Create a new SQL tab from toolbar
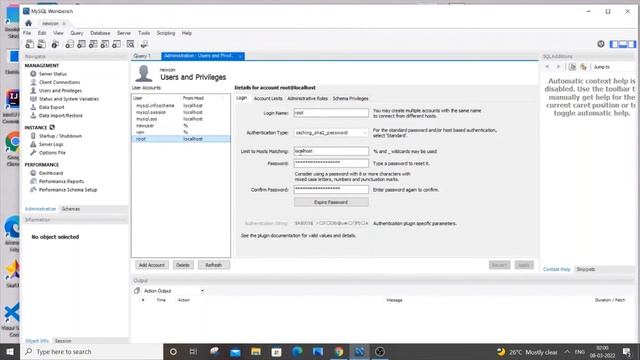Image resolution: width=640 pixels, height=360 pixels. (x=29, y=44)
